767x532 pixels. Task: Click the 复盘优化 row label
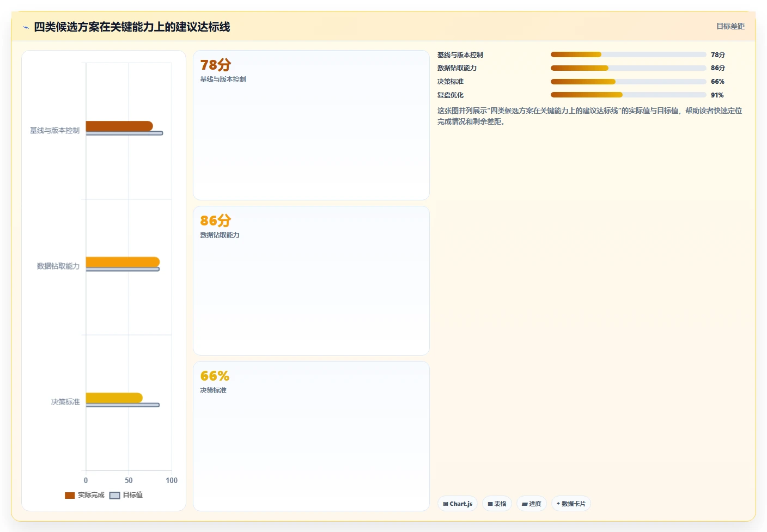451,95
